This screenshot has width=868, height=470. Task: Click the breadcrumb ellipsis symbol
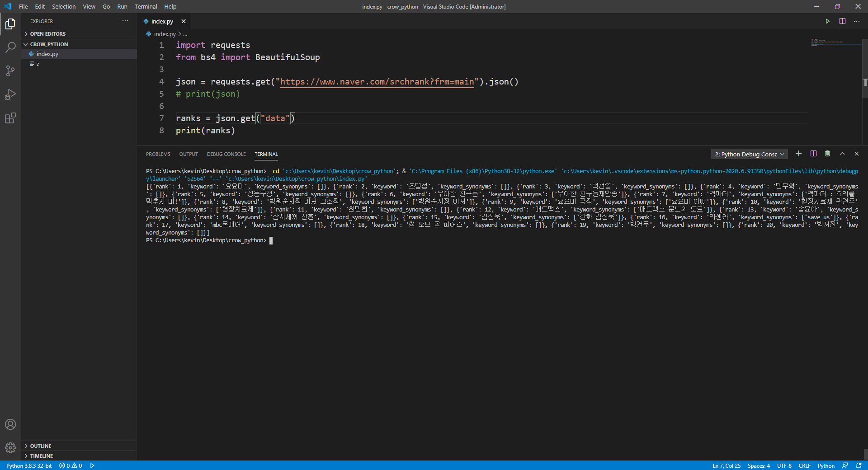pos(185,34)
